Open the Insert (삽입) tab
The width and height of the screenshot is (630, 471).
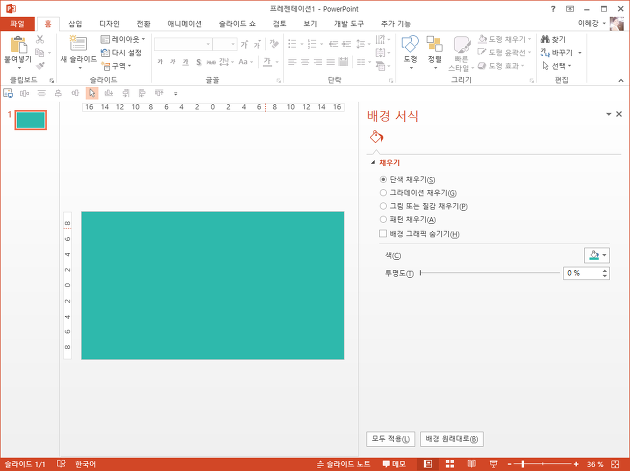tap(75, 24)
